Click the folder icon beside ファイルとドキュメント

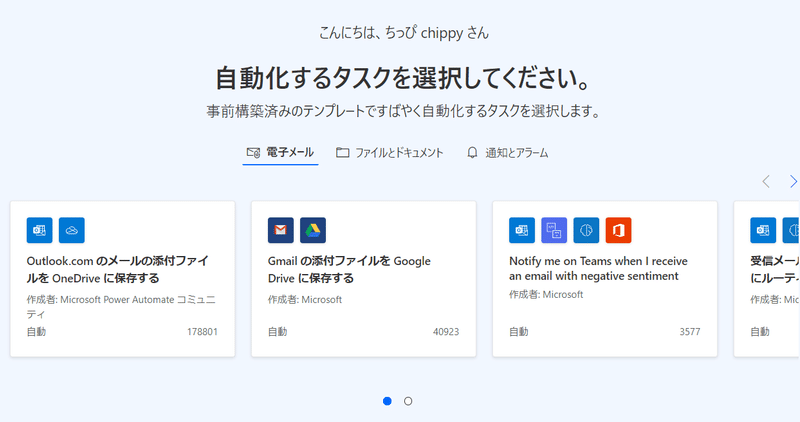[342, 153]
